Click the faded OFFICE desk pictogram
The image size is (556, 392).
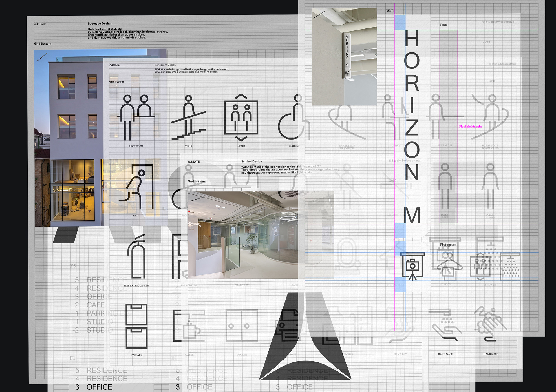pyautogui.click(x=396, y=117)
